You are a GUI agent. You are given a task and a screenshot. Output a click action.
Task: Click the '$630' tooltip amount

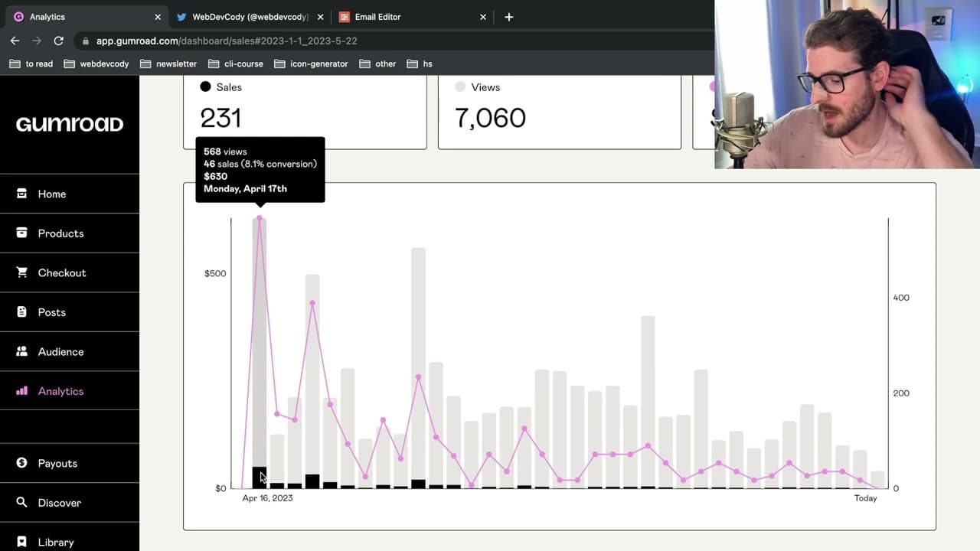pyautogui.click(x=215, y=176)
